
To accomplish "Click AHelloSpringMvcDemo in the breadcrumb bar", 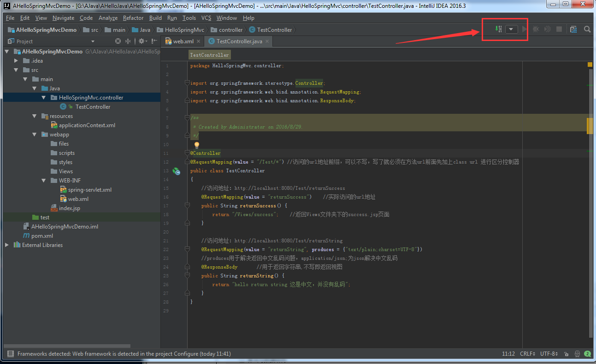I will pyautogui.click(x=42, y=29).
